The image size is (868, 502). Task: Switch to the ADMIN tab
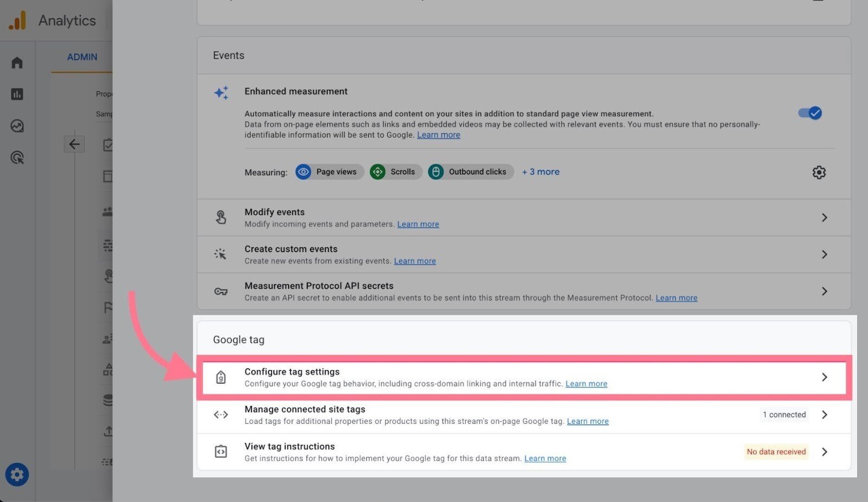(x=81, y=56)
